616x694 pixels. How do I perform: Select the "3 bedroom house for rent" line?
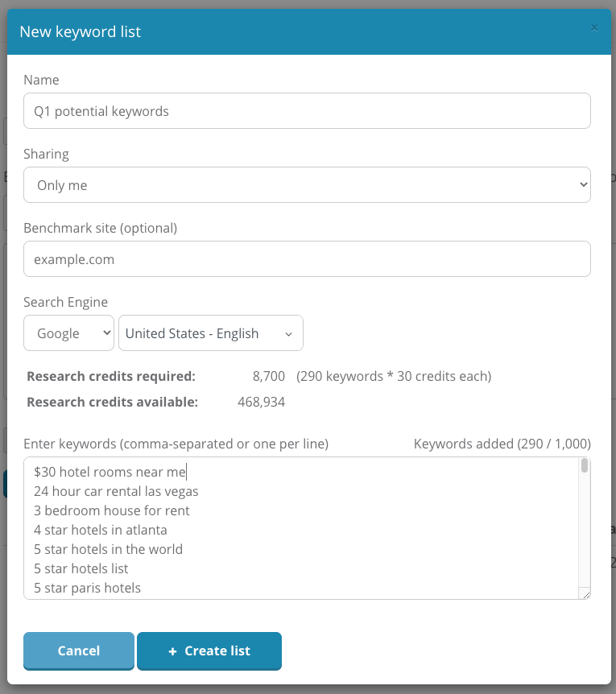[112, 510]
